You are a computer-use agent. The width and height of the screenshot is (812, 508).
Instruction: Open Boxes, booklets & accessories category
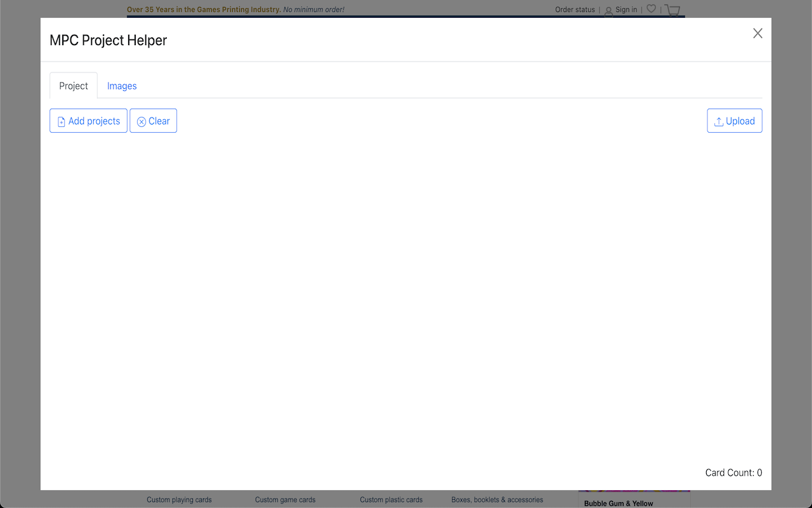point(497,500)
